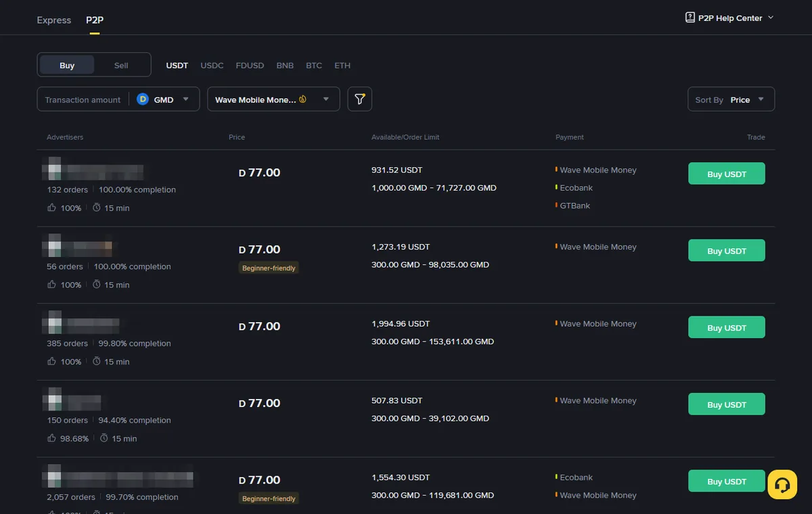
Task: Click Ecobank in the 1,554.30 USDT offer
Action: point(576,477)
